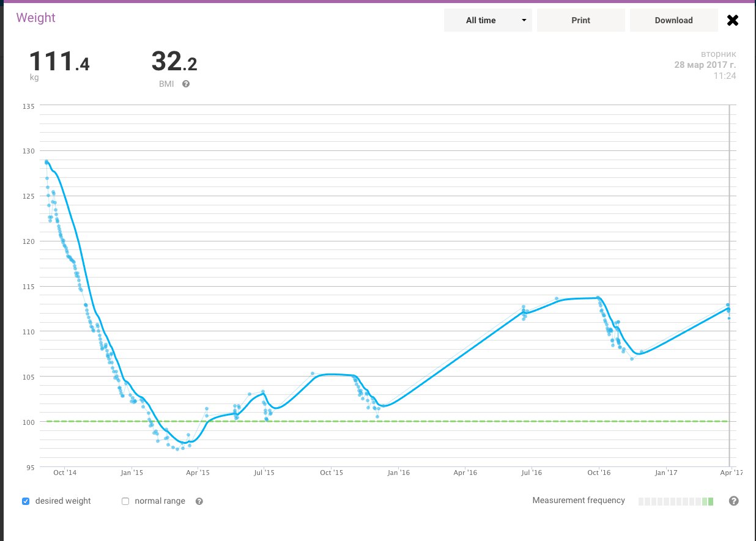The image size is (756, 541).
Task: Enable the normal range checkbox
Action: click(x=125, y=501)
